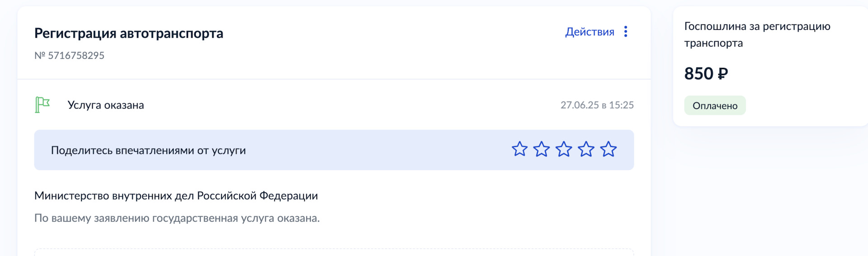Click the Поделитесь впечатлениями от услуги text
This screenshot has height=256, width=868.
(x=148, y=151)
